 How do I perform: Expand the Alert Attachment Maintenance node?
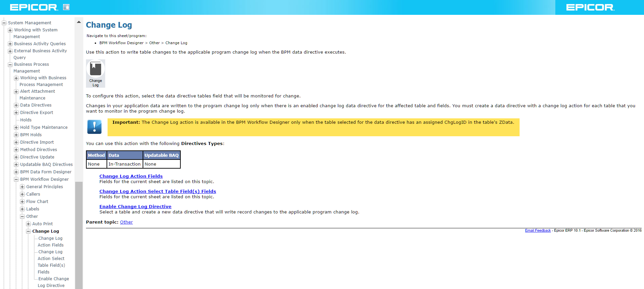(17, 91)
